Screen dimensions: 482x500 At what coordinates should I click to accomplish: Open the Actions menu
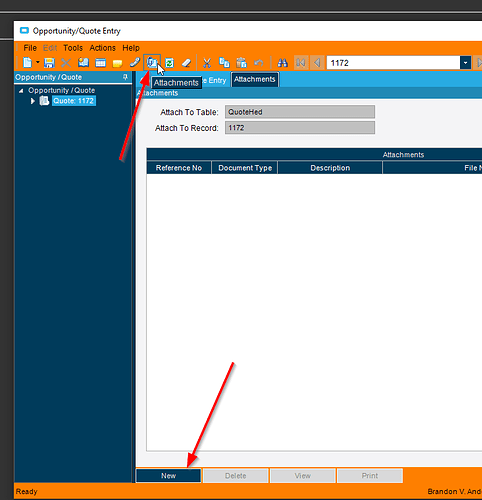tap(102, 48)
